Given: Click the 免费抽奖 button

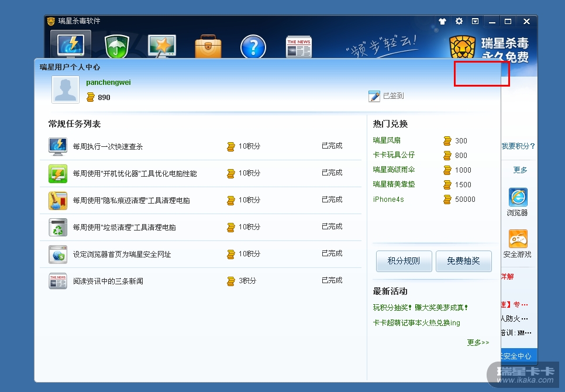Looking at the screenshot, I should [x=464, y=261].
